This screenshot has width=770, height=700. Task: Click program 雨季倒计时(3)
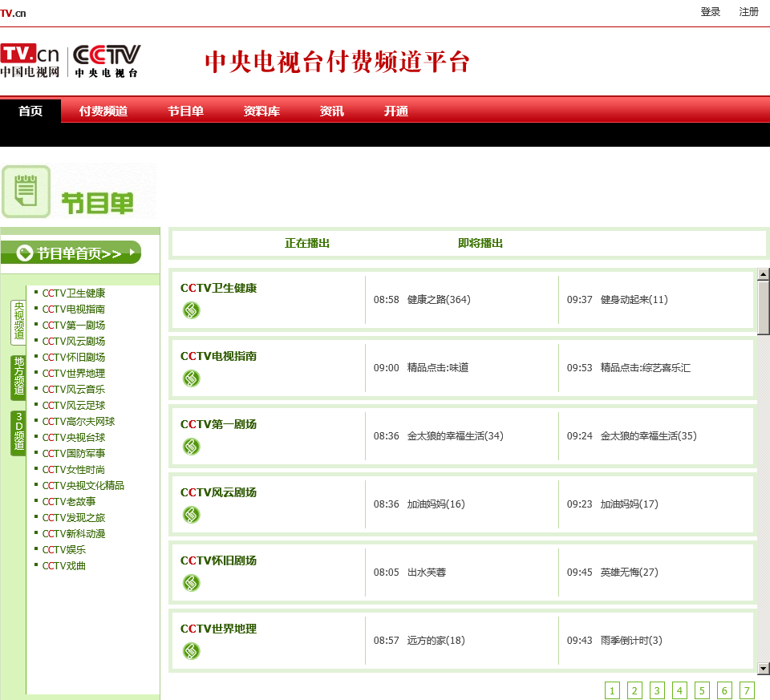[x=631, y=641]
